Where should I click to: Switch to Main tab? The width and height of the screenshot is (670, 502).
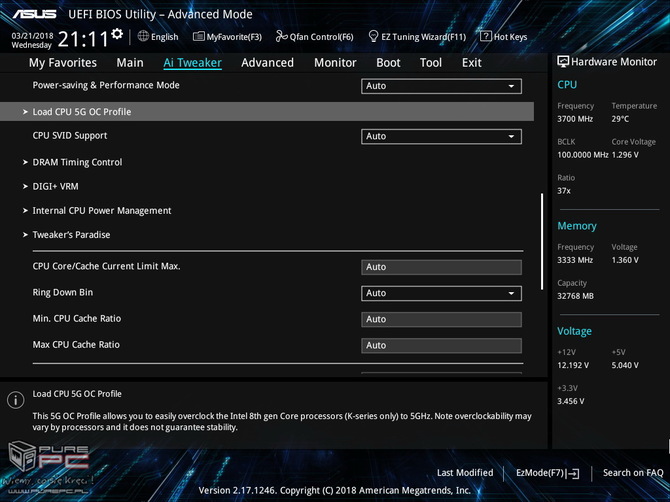[130, 63]
